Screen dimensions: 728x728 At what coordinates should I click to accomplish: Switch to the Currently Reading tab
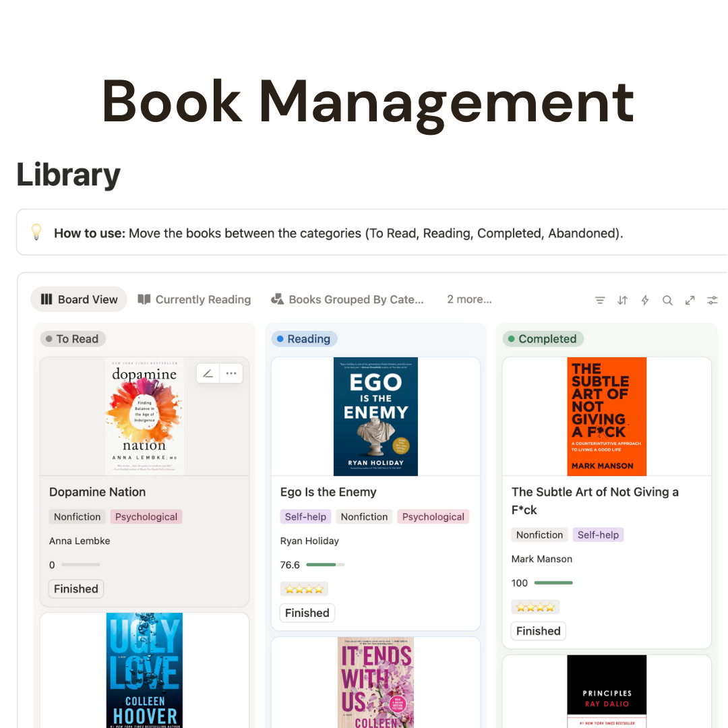tap(194, 299)
